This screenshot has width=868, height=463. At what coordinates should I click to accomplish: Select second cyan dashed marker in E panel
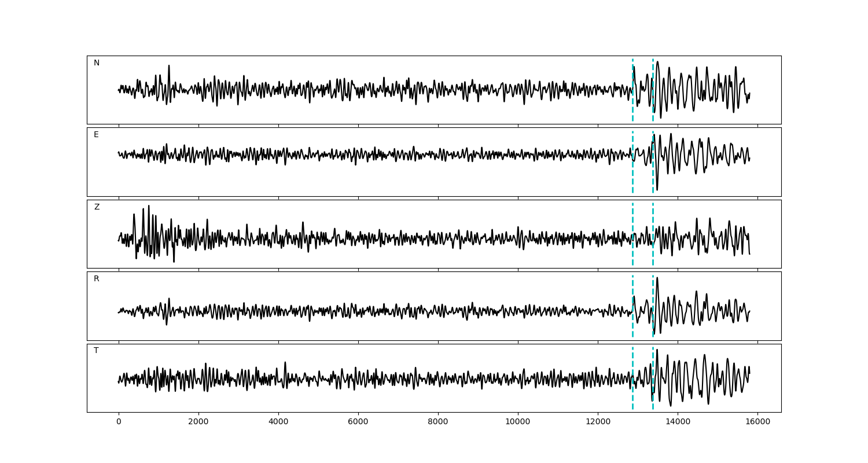pyautogui.click(x=653, y=162)
